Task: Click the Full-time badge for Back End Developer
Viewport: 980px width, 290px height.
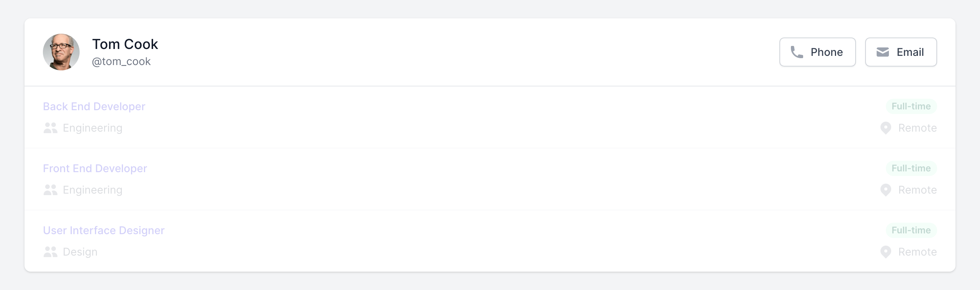Action: point(911,106)
